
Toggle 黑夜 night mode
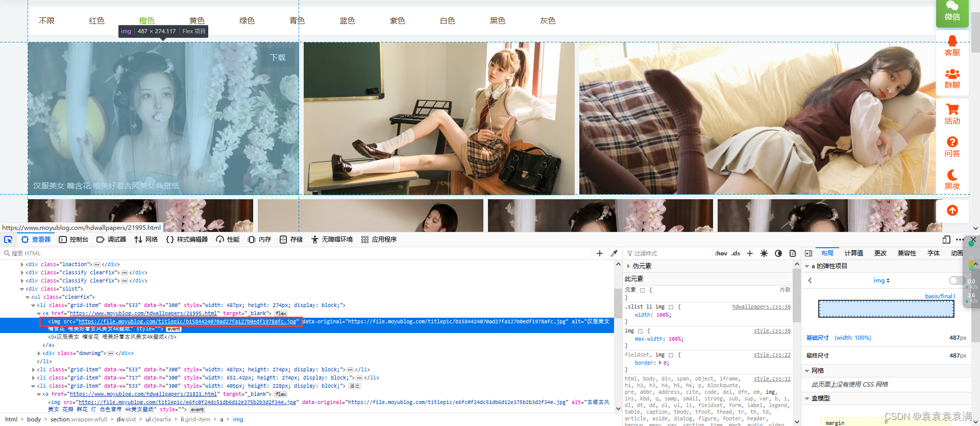click(952, 180)
